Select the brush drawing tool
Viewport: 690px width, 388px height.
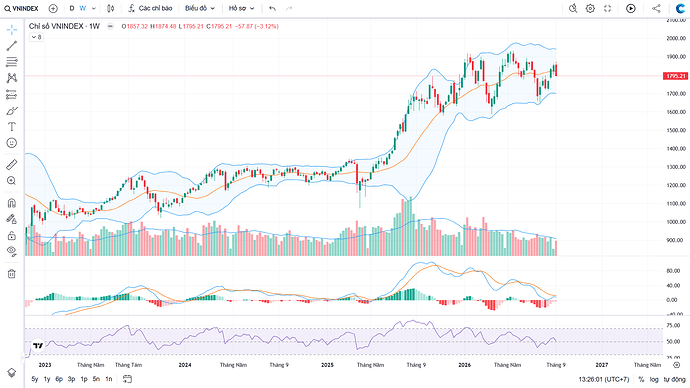point(12,111)
